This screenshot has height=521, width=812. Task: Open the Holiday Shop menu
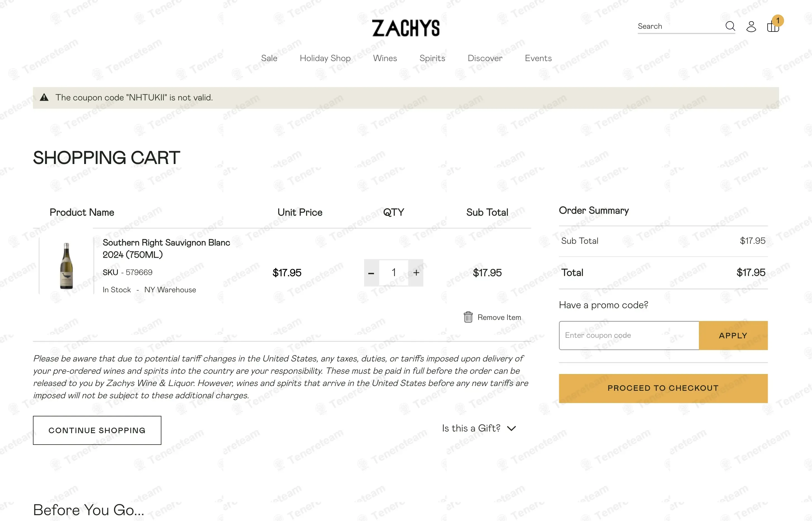pos(325,58)
